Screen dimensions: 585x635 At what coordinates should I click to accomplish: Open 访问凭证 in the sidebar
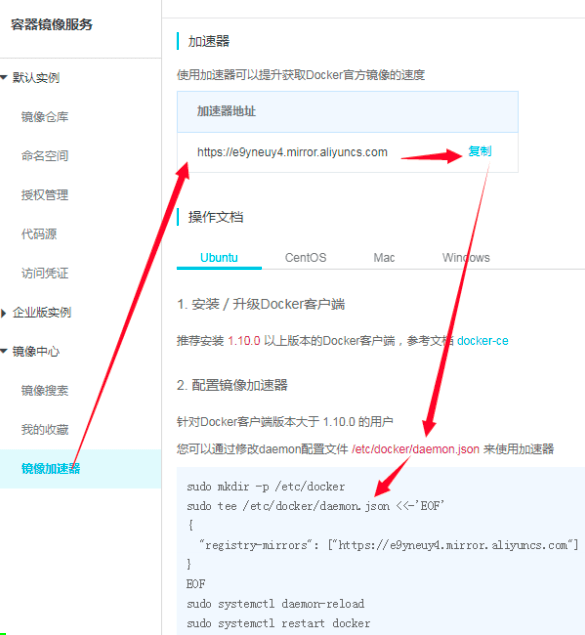coord(45,273)
